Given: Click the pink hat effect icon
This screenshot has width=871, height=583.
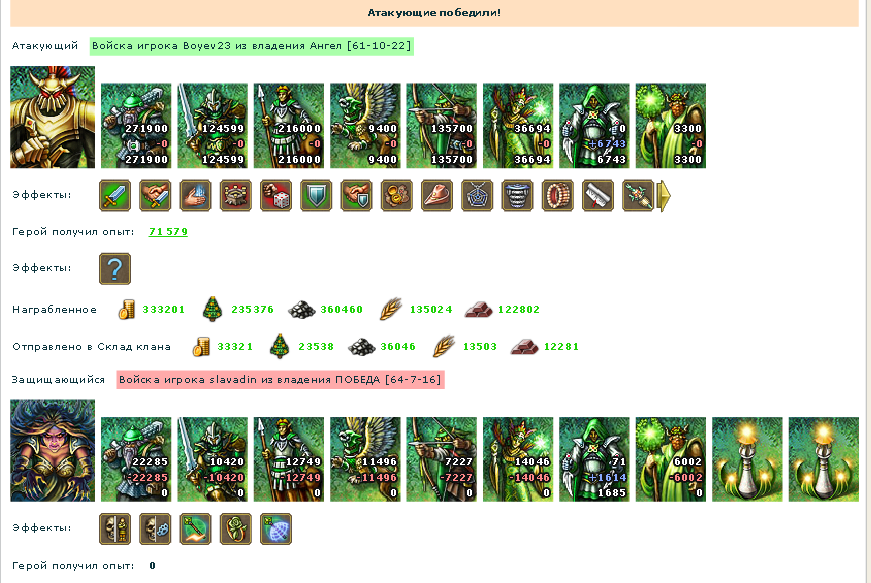Looking at the screenshot, I should pos(437,195).
